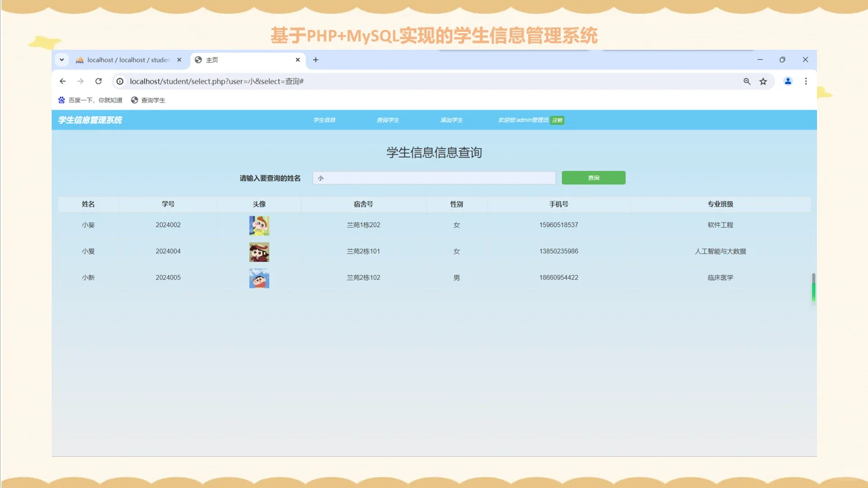Viewport: 868px width, 488px height.
Task: Click the 注销 logout button
Action: [x=556, y=120]
